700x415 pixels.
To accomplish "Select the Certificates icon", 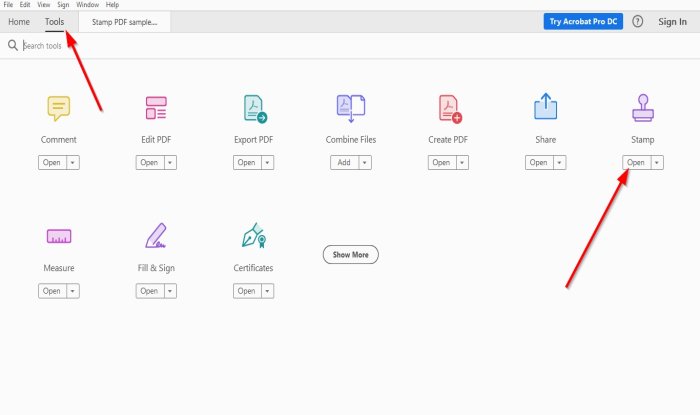I will [x=254, y=235].
